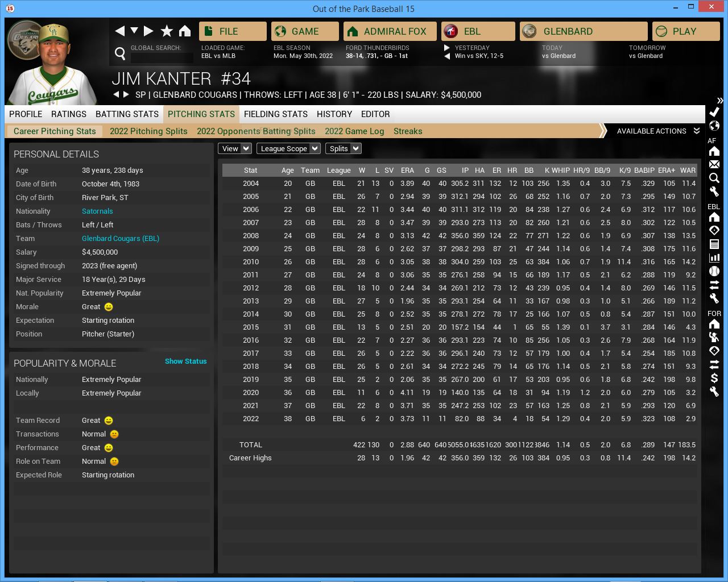Click the FOR wrench settings icon
728x582 pixels.
[x=714, y=392]
